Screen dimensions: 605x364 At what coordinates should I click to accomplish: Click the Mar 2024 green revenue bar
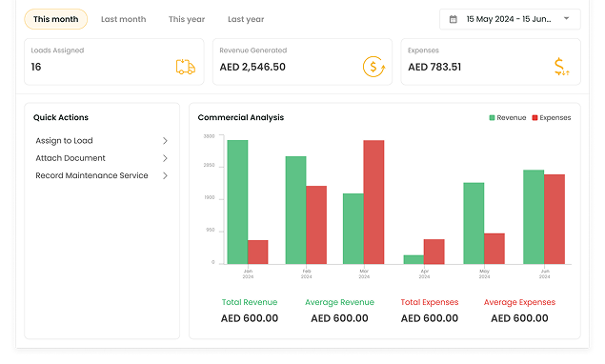click(353, 229)
